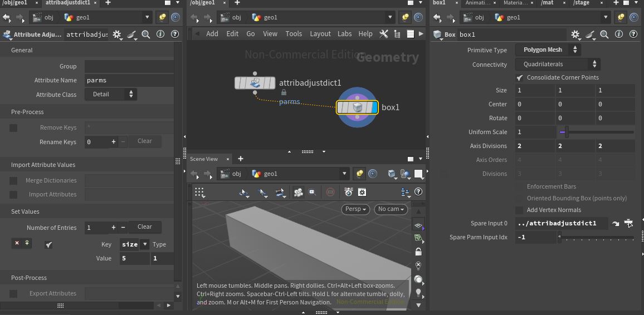Click the network editor tools wrench icon
The height and width of the screenshot is (315, 644).
pyautogui.click(x=383, y=34)
